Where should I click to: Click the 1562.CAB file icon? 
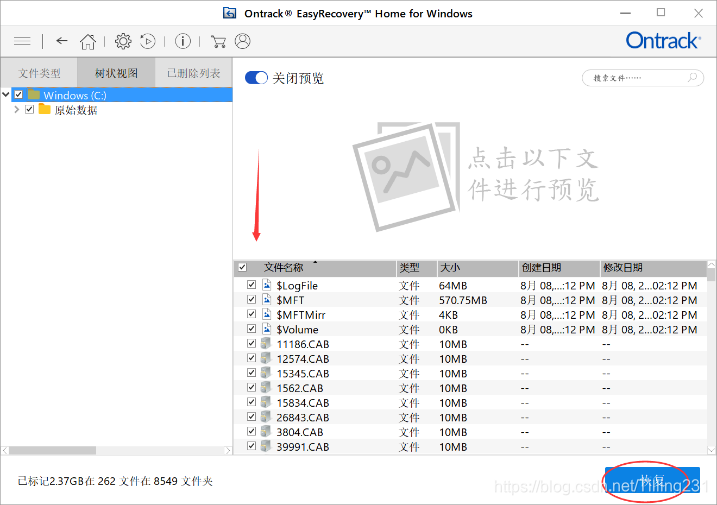click(x=266, y=387)
